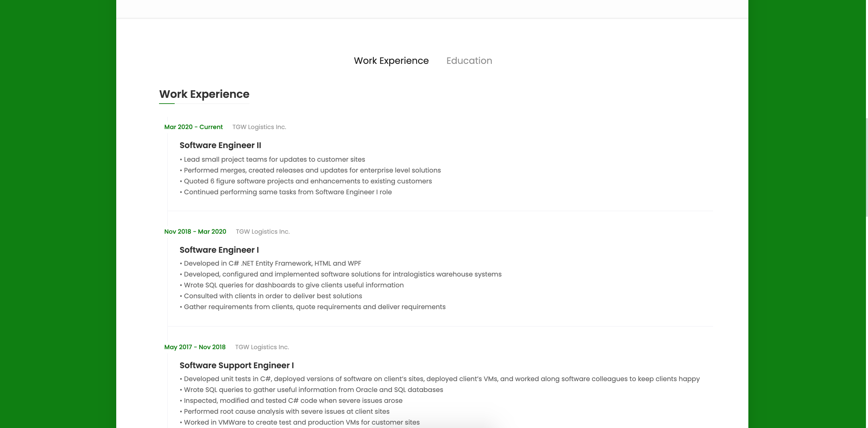
Task: Click the bullet mentioning 6 figure software projects
Action: [x=306, y=181]
